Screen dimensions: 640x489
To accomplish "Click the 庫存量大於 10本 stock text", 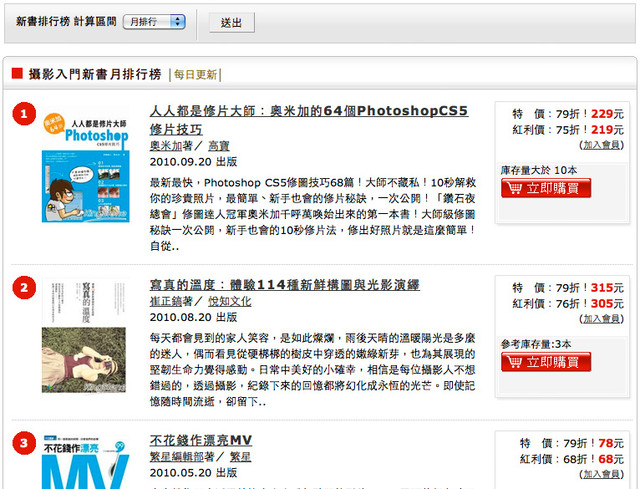I will tap(539, 170).
